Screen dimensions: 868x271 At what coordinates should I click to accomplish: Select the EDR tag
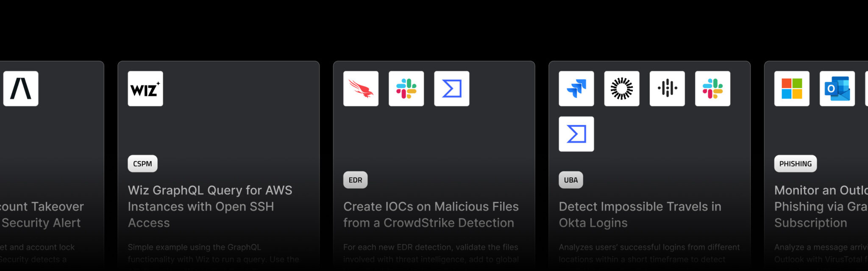[355, 180]
